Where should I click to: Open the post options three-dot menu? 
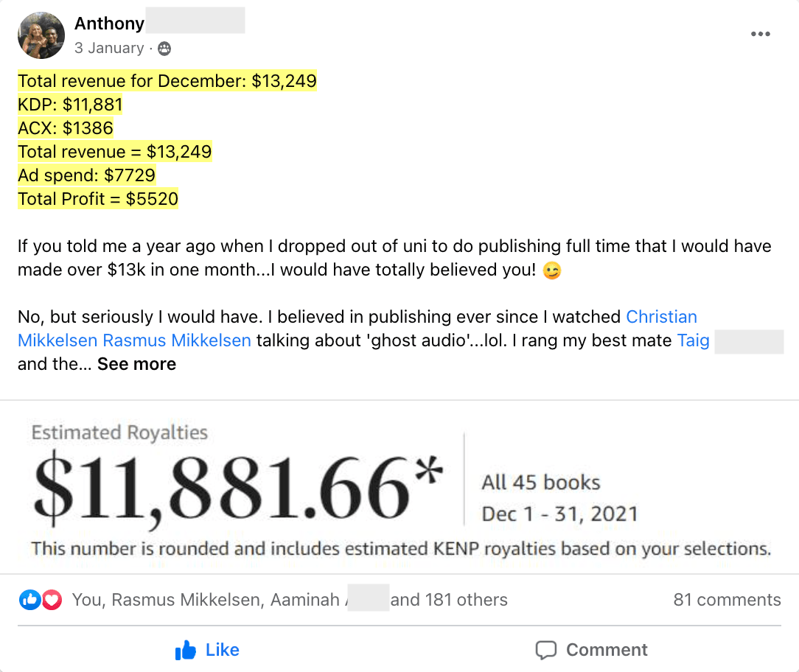[x=760, y=35]
